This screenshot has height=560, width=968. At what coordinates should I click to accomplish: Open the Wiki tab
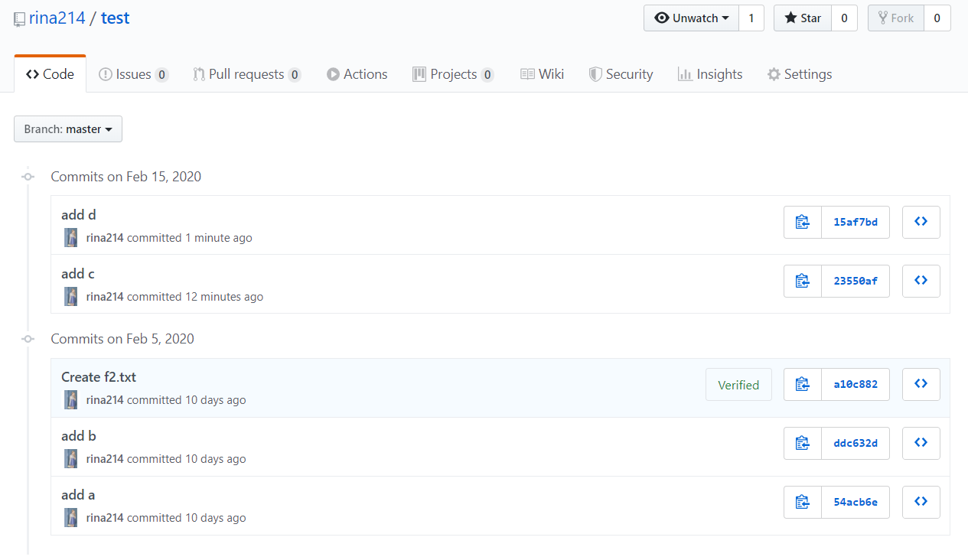pos(543,74)
